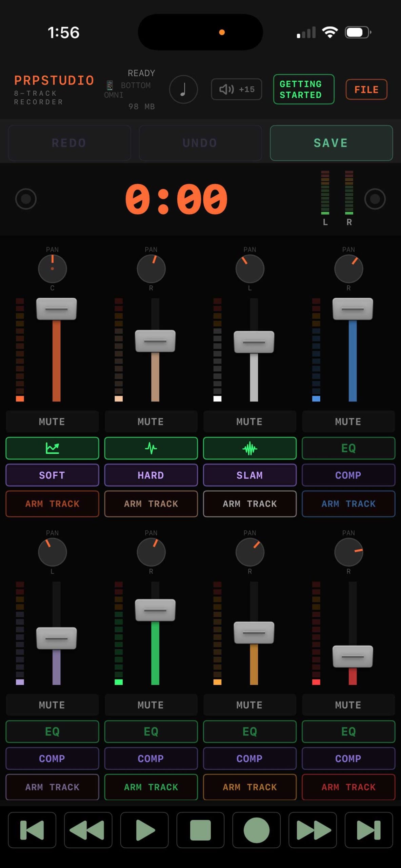
Task: Click the REDO button
Action: click(69, 143)
